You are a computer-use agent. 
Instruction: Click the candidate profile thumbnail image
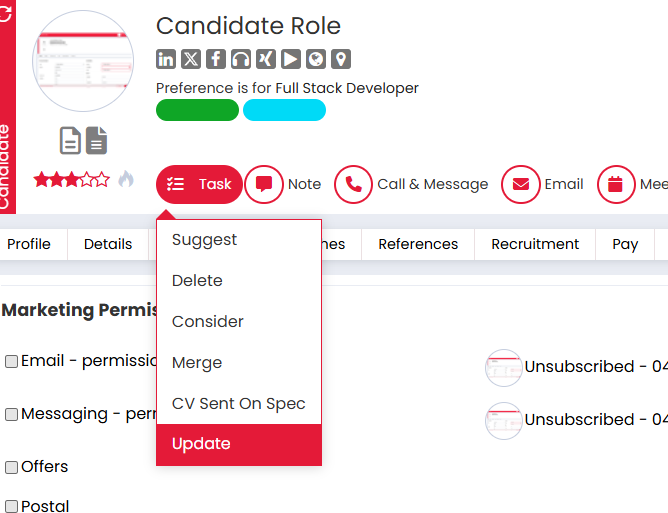click(83, 62)
